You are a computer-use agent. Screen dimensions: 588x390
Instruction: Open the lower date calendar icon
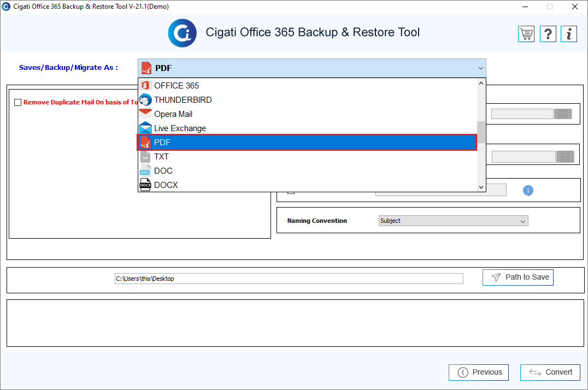(x=565, y=157)
